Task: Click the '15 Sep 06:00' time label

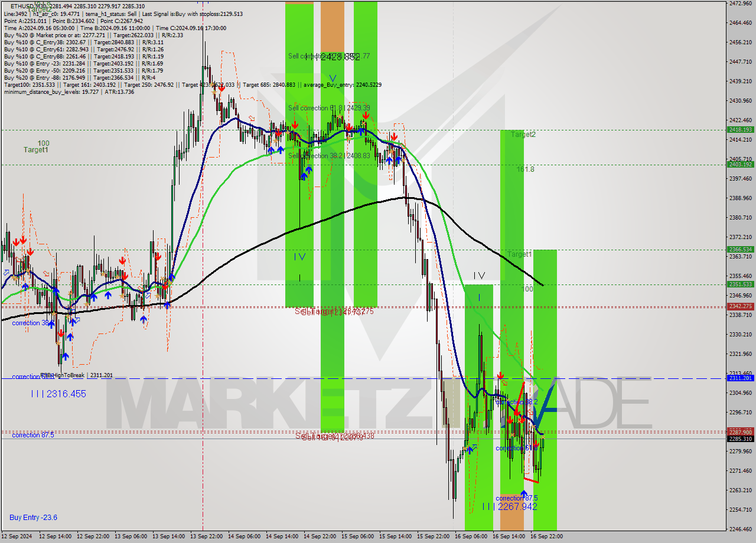Action: [357, 537]
